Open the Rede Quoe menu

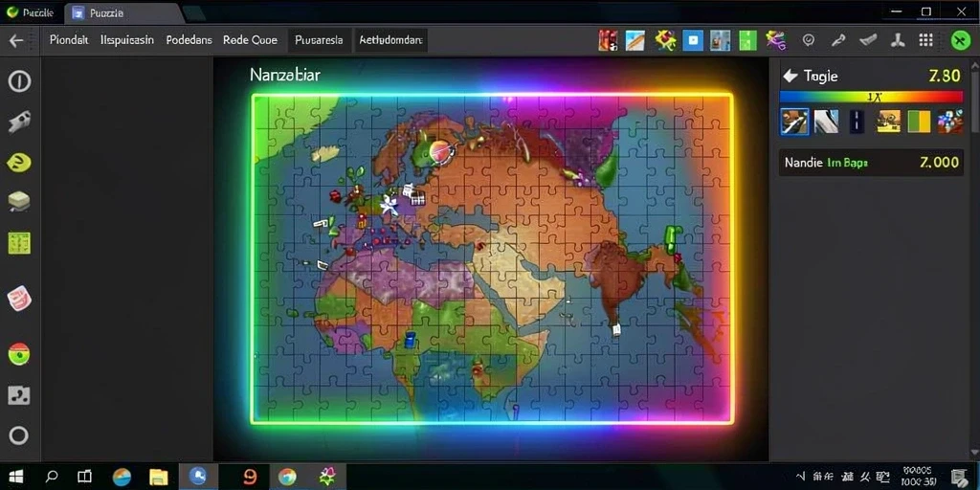(x=250, y=40)
